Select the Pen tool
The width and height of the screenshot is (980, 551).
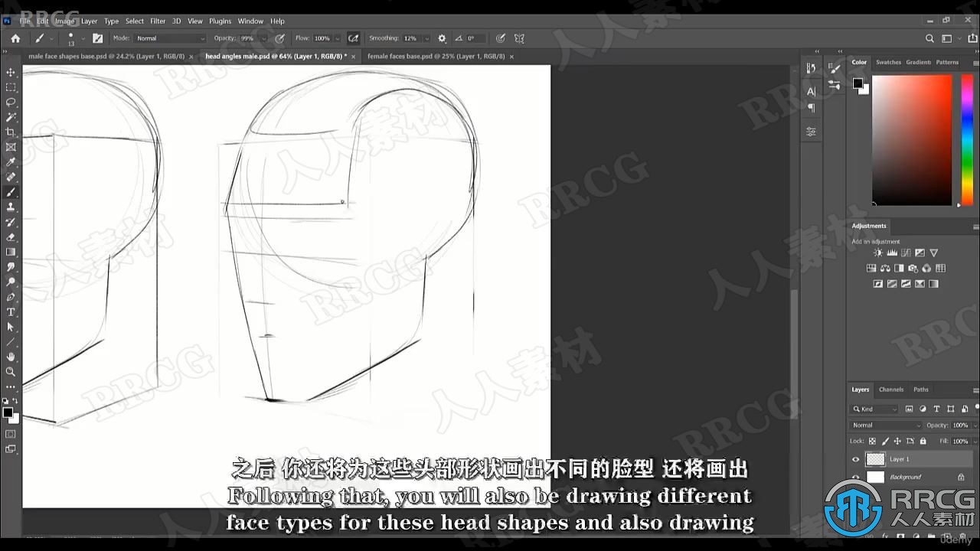click(x=11, y=297)
